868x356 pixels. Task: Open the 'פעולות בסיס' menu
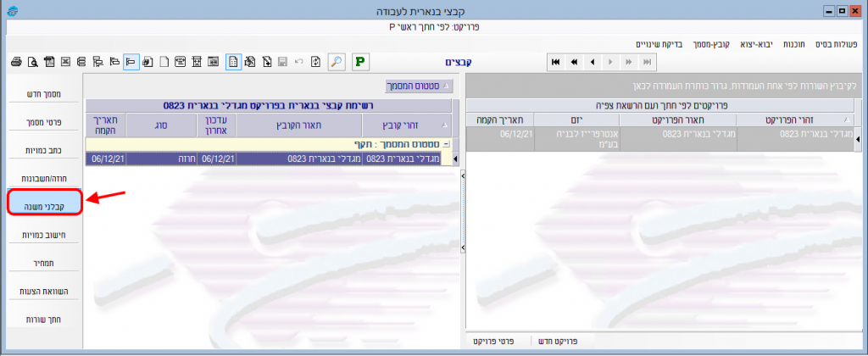(834, 43)
